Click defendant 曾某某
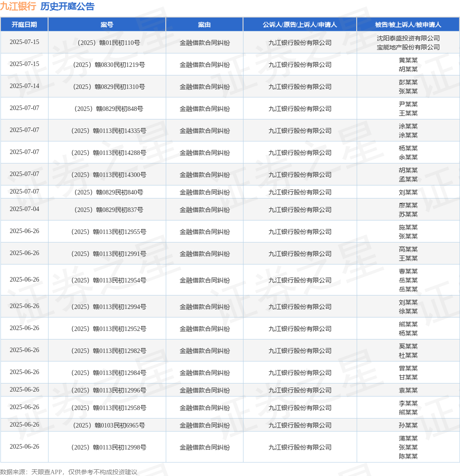Viewport: 460px width, 476px height. pyautogui.click(x=408, y=368)
